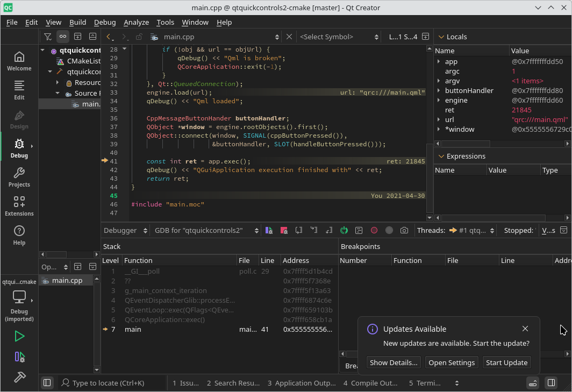Toggle the right sidebar visibility
The width and height of the screenshot is (572, 392).
(x=551, y=383)
